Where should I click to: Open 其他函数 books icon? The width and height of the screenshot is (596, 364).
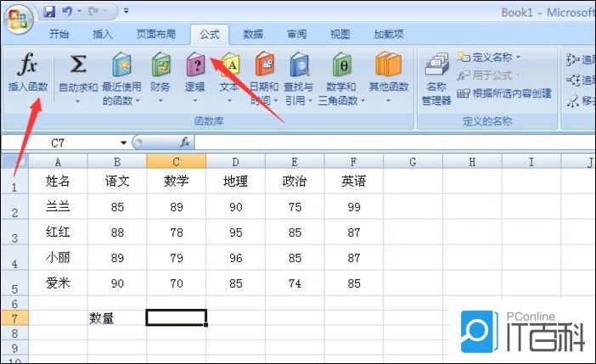coord(388,64)
